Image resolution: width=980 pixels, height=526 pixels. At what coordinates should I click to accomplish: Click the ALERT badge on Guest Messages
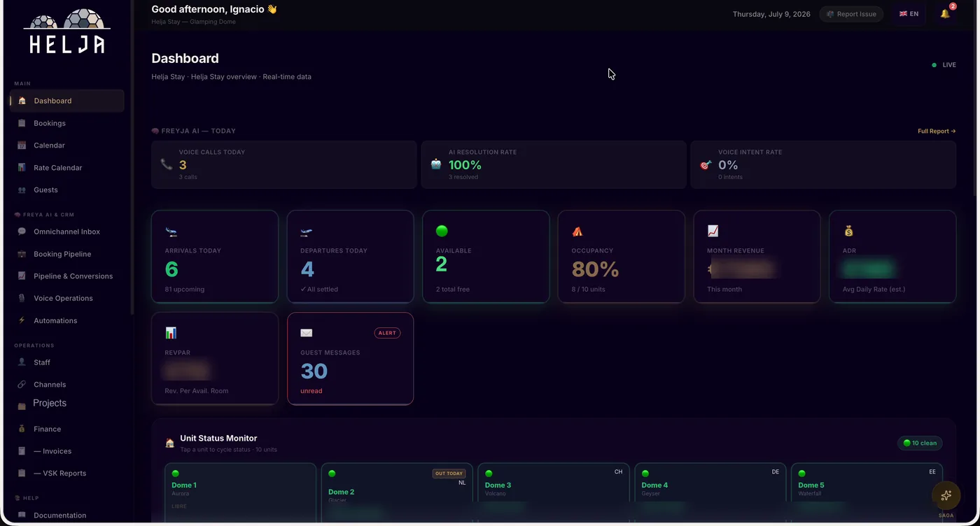pos(387,333)
